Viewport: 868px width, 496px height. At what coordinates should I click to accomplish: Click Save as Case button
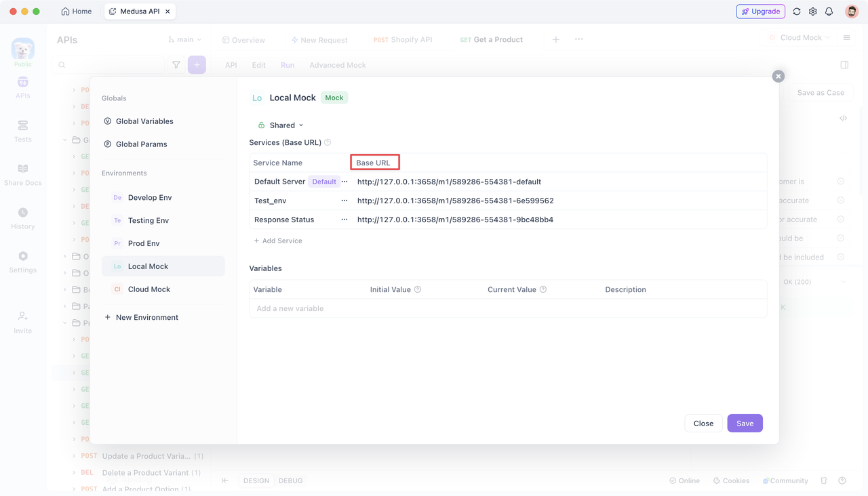click(x=821, y=93)
